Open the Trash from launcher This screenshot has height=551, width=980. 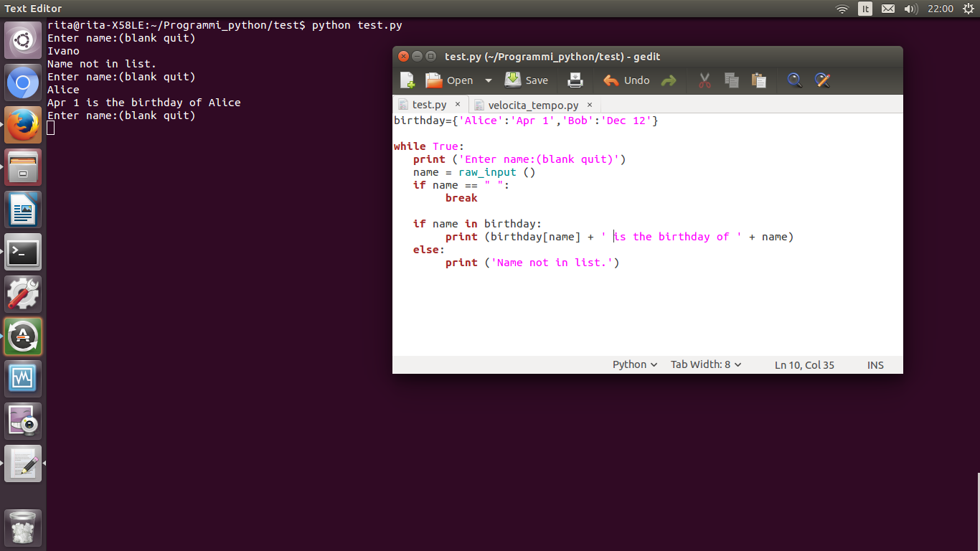tap(23, 527)
